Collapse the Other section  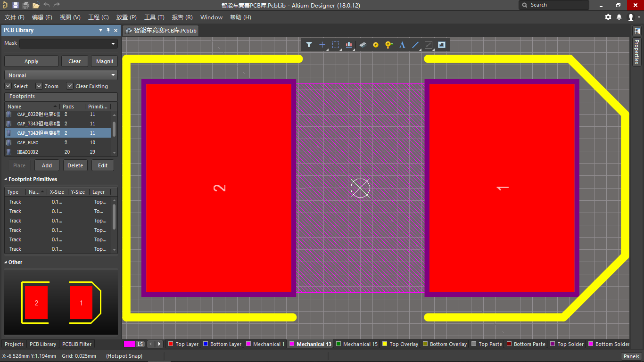(6, 262)
